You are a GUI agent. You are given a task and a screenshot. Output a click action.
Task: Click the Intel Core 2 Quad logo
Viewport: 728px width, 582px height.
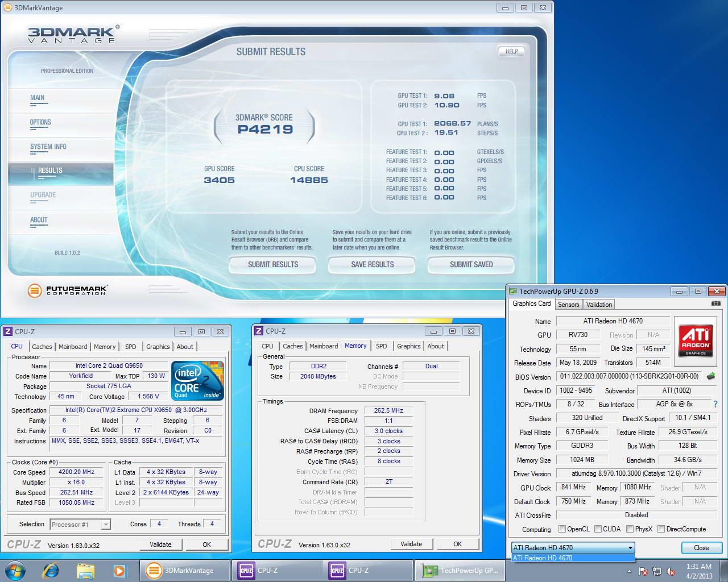198,381
